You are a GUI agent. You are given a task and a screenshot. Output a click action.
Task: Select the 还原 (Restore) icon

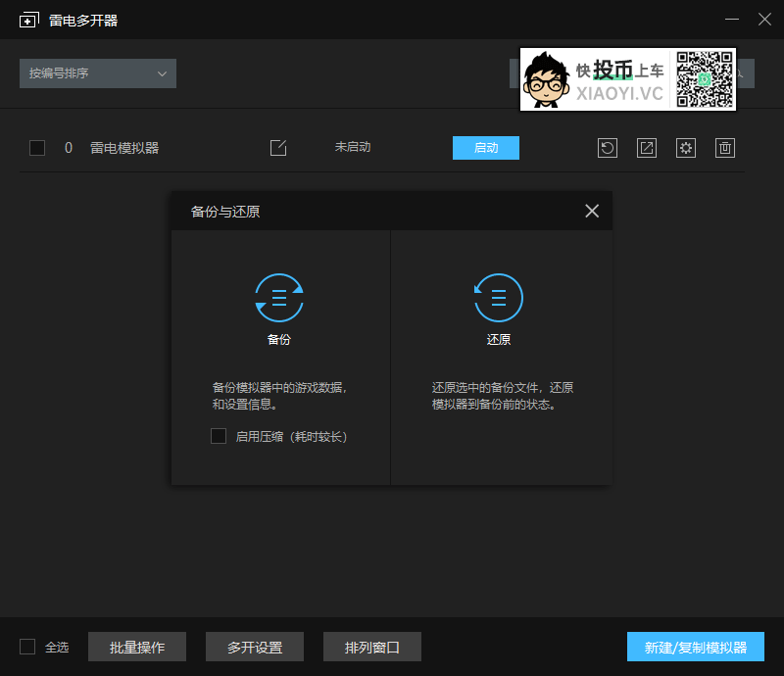(x=499, y=299)
